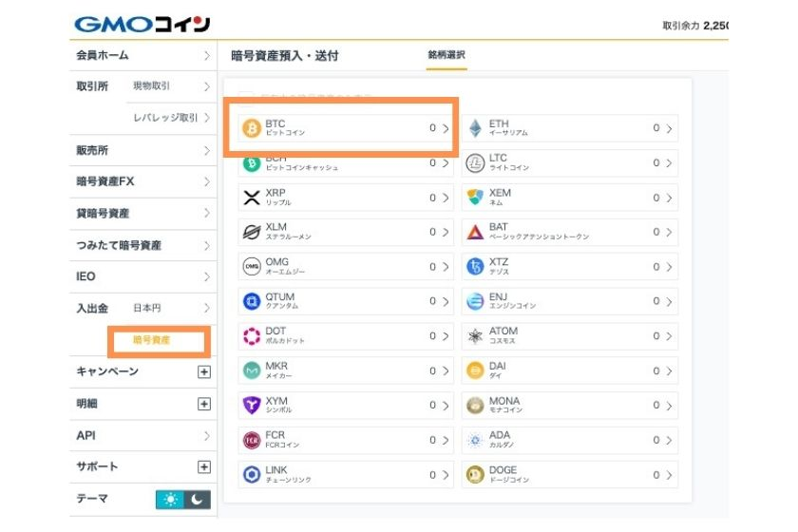The width and height of the screenshot is (798, 532).
Task: Switch to light theme sun toggle
Action: [x=170, y=500]
